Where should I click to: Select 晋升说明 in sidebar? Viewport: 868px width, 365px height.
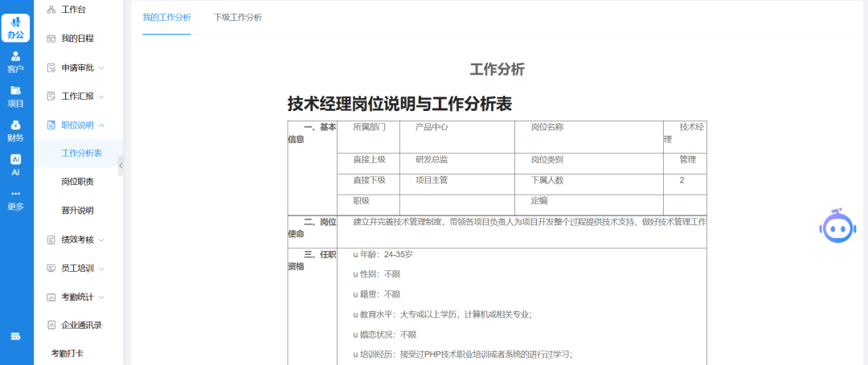(77, 211)
